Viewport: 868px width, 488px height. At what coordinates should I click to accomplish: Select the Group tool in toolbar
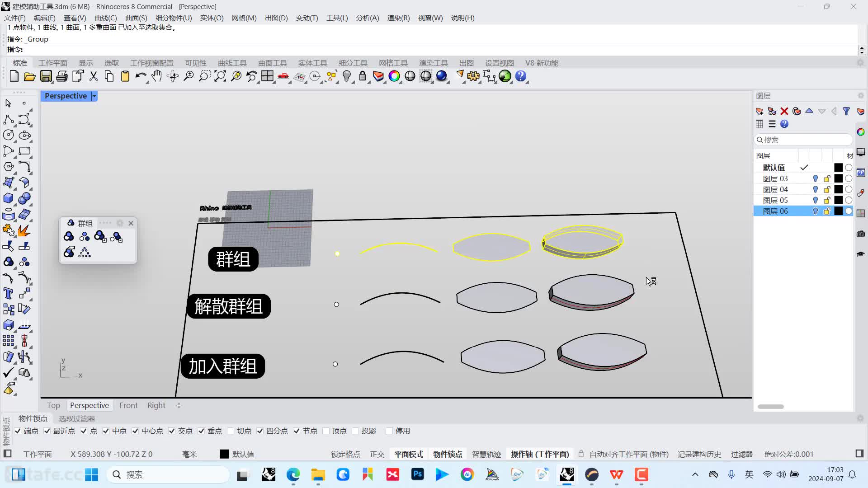coord(68,237)
